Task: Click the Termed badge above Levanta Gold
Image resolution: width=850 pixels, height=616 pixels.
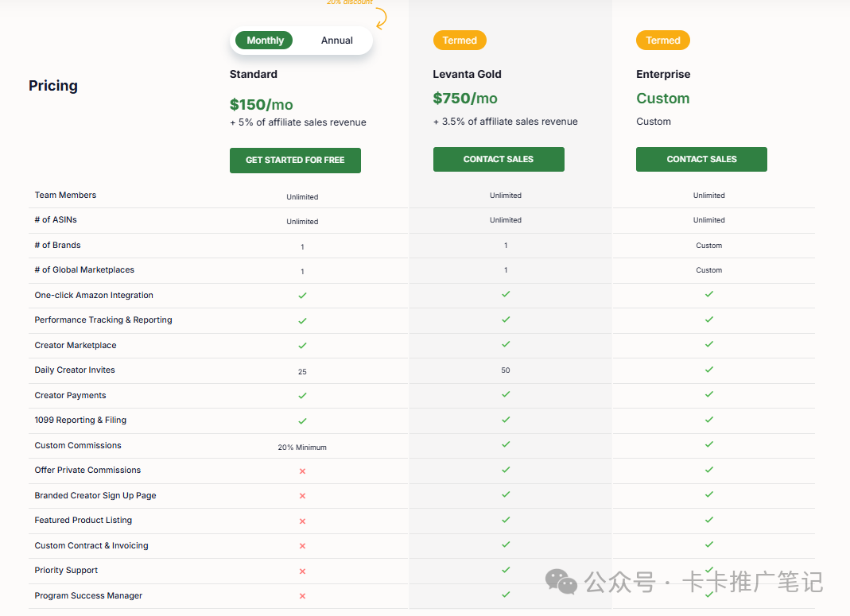Action: [460, 41]
